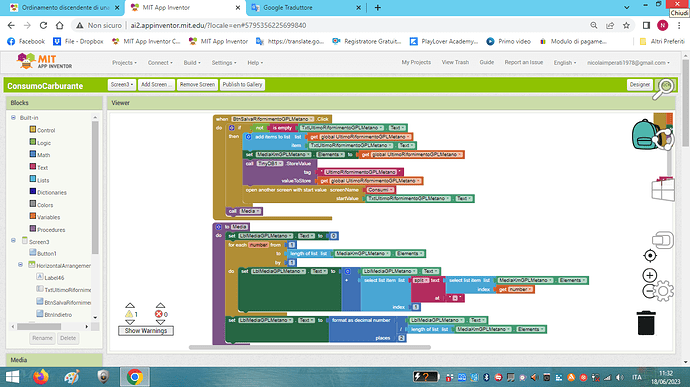Click the Designer button
The image size is (690, 387).
click(x=639, y=85)
